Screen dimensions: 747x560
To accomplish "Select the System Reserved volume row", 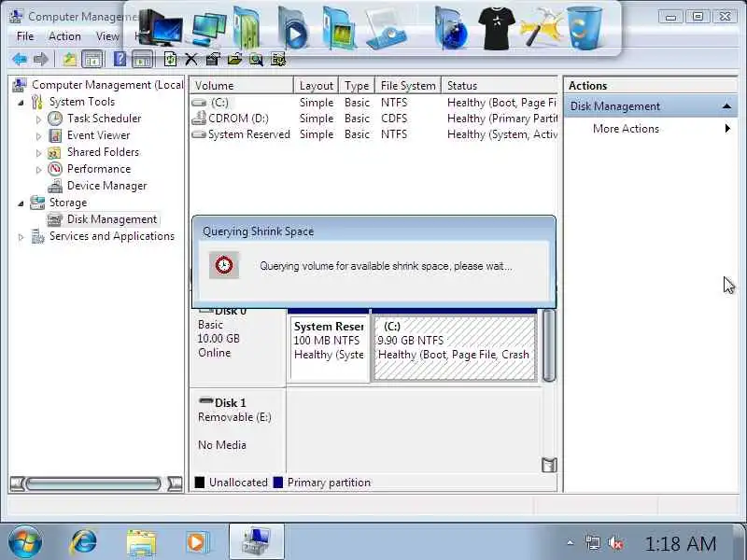I will click(x=374, y=134).
